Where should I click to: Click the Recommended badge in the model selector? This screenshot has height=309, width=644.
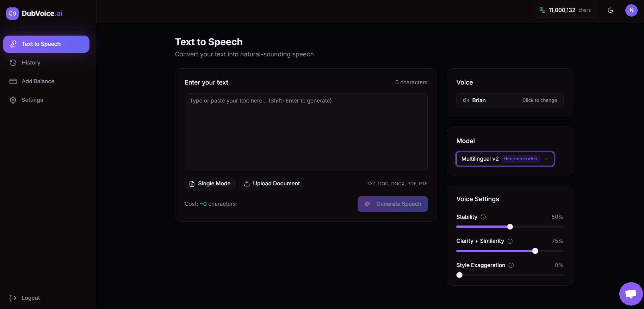pyautogui.click(x=521, y=159)
